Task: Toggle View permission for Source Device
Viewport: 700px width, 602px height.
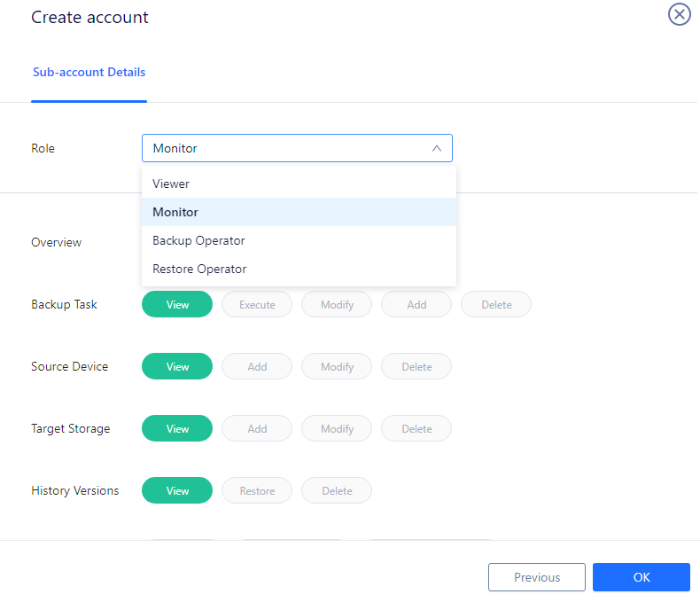Action: [x=177, y=367]
